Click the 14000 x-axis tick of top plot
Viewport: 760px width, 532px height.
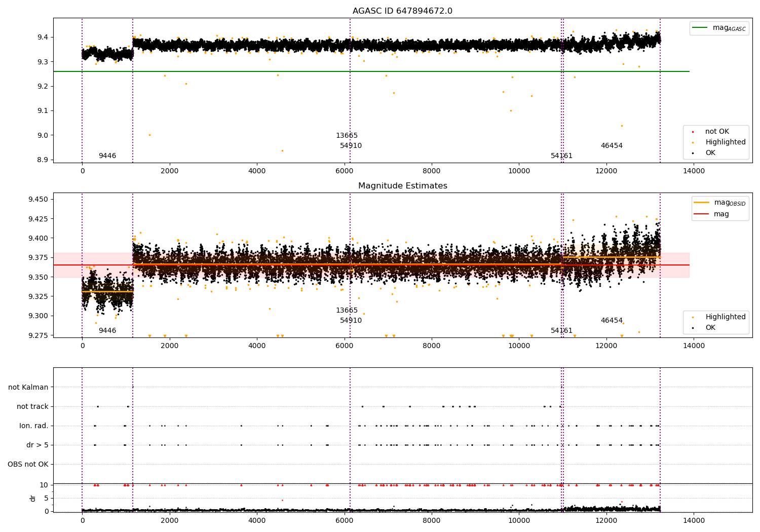pyautogui.click(x=694, y=171)
